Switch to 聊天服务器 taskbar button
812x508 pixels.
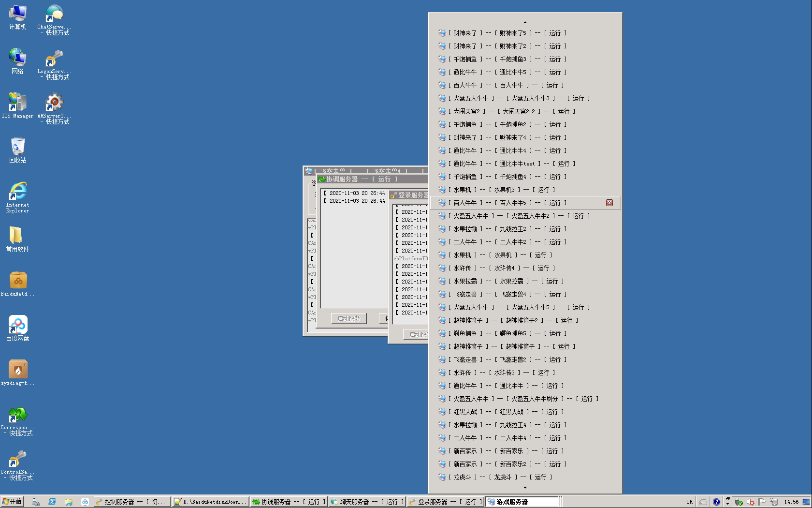click(367, 502)
